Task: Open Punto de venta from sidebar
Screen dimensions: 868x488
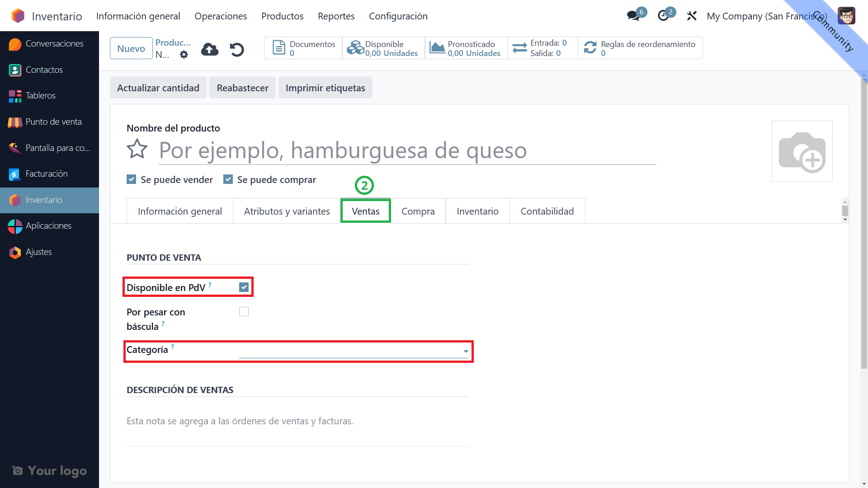Action: 53,122
